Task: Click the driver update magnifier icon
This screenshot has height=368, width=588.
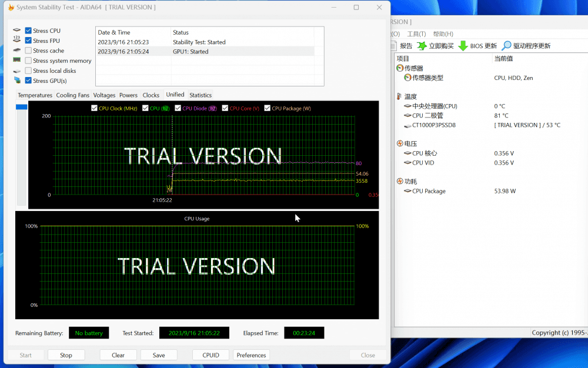Action: coord(506,46)
